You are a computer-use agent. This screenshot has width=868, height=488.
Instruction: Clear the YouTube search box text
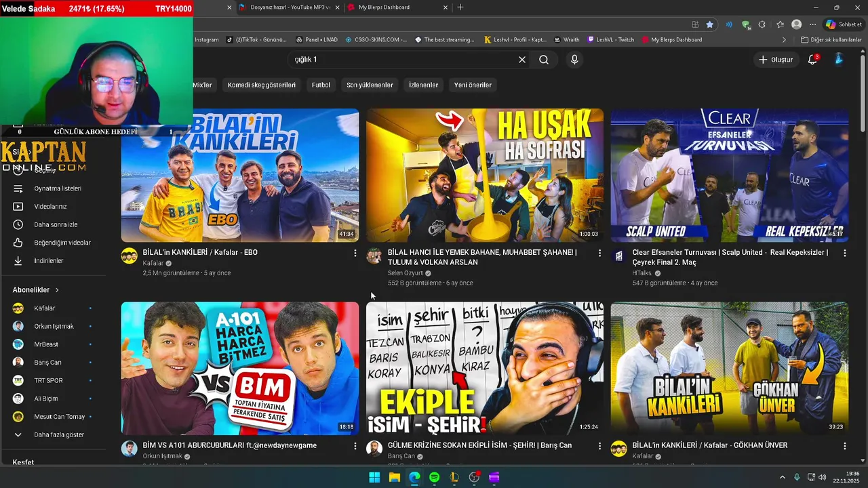point(522,60)
